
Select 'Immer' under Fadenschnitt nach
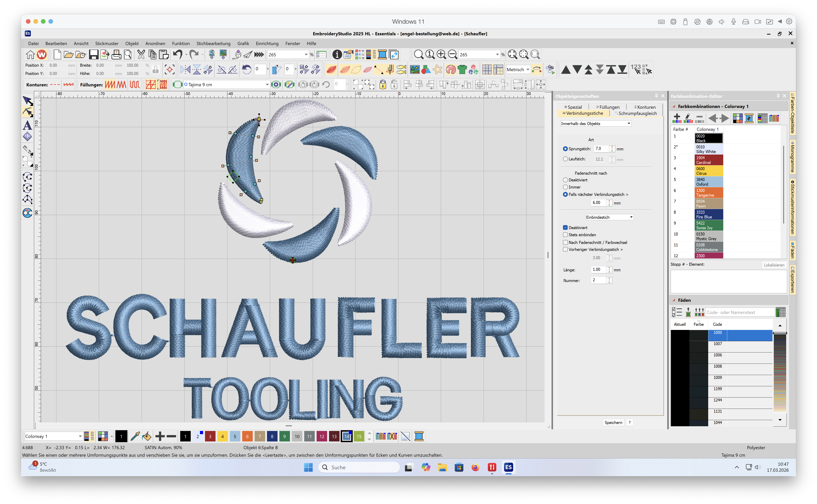tap(565, 187)
